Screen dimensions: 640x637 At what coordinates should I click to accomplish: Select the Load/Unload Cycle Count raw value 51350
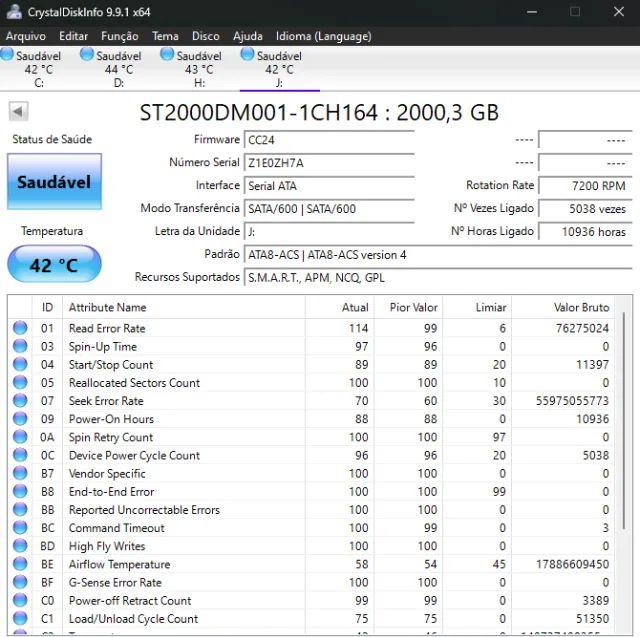point(592,619)
